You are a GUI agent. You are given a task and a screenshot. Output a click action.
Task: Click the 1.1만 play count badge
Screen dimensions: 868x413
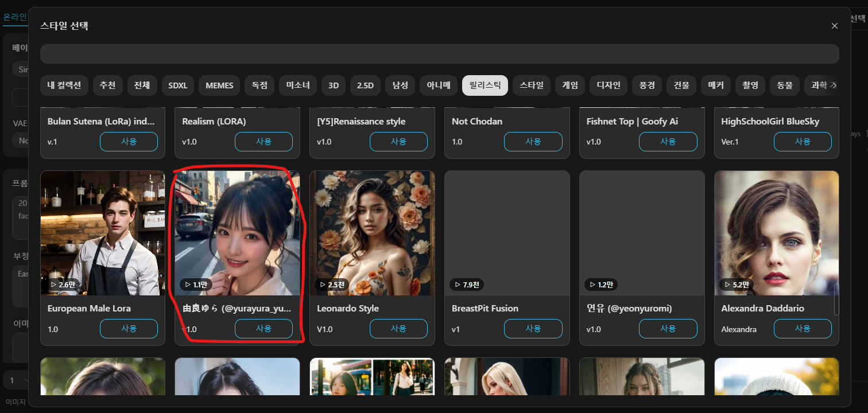tap(197, 285)
